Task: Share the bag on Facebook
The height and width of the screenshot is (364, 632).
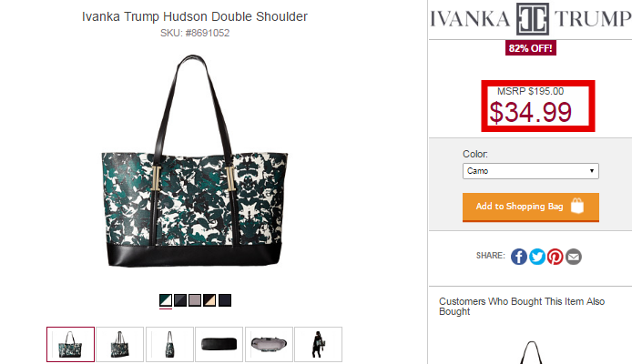Action: (519, 257)
